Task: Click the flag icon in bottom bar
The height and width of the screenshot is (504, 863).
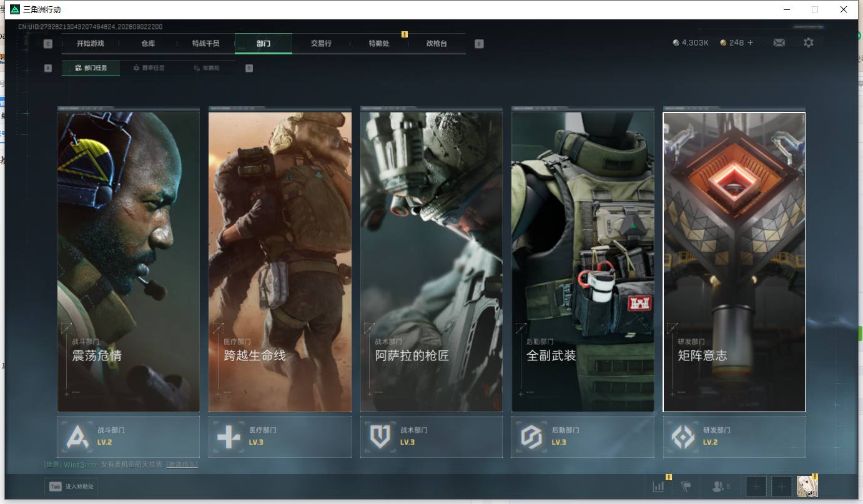Action: click(686, 486)
